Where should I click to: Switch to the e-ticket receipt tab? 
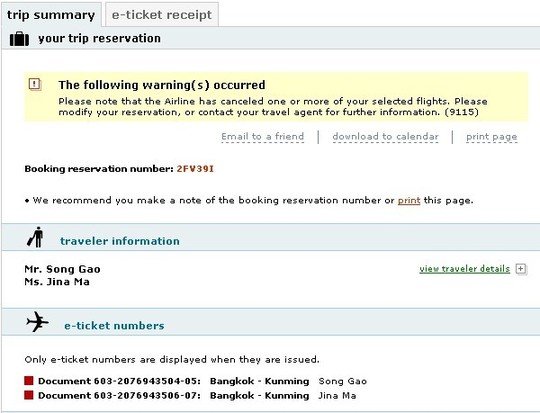pyautogui.click(x=162, y=14)
